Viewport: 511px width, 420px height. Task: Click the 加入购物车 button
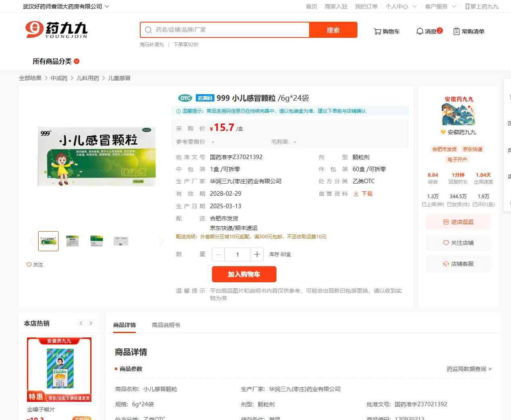pyautogui.click(x=244, y=274)
